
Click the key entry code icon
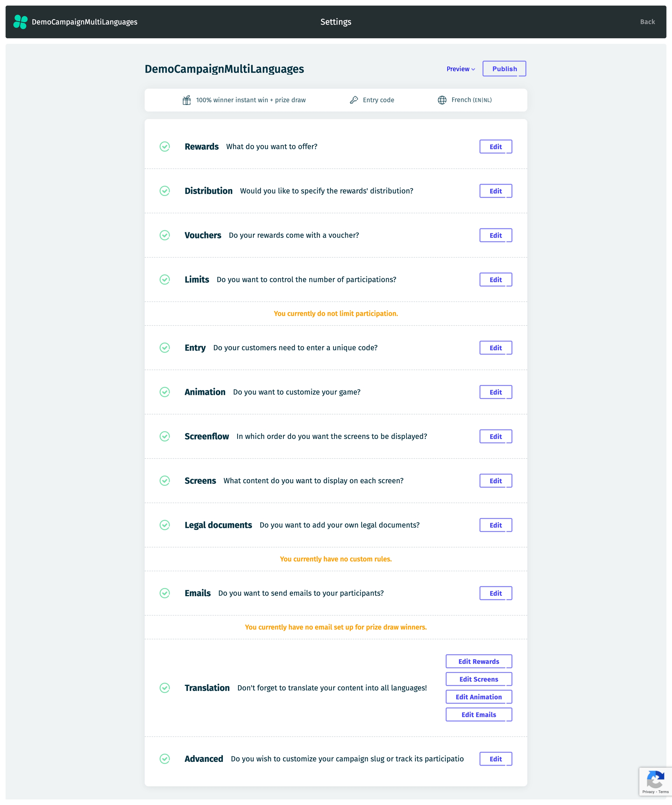coord(354,100)
